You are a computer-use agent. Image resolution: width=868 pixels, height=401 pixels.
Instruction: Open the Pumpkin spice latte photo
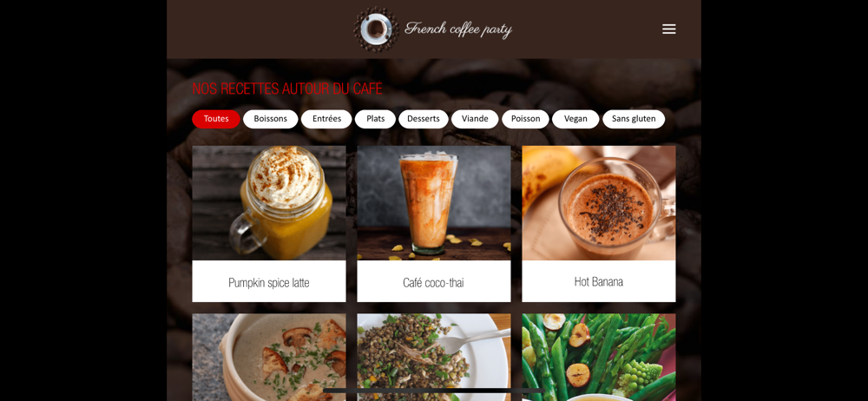269,203
